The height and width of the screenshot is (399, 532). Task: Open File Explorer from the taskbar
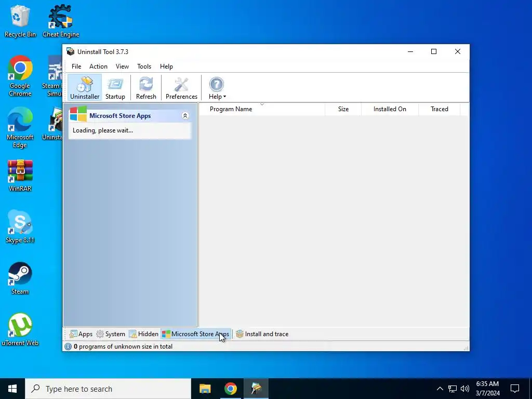click(x=205, y=389)
